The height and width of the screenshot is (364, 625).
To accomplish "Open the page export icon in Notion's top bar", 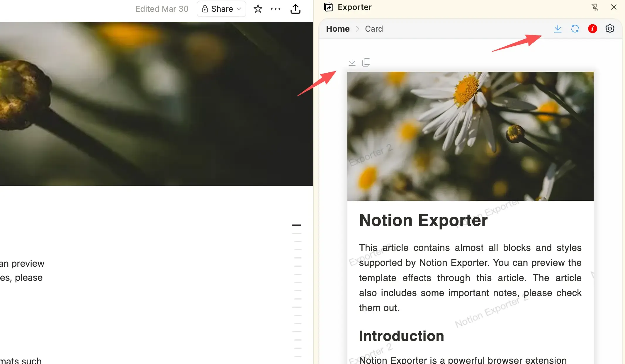I will click(x=296, y=9).
